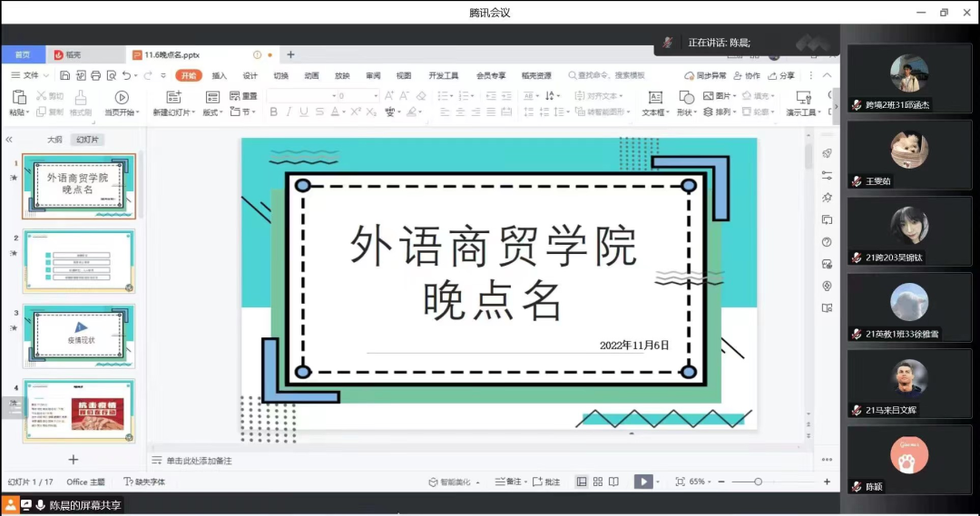Image resolution: width=980 pixels, height=516 pixels.
Task: Start slideshow from status bar play button
Action: coord(643,482)
